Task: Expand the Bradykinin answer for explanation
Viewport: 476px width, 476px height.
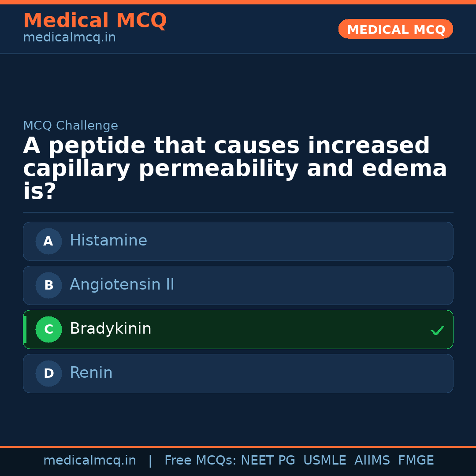Action: (238, 329)
